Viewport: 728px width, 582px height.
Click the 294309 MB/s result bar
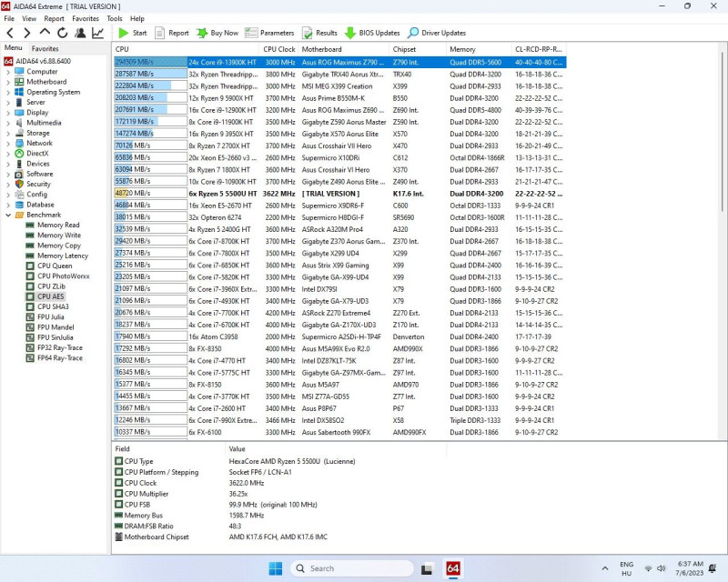[x=150, y=62]
